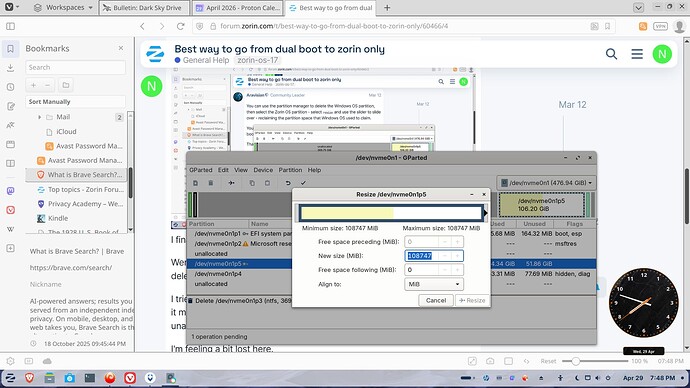Click the forum search magnifier icon
The image size is (690, 388).
pos(611,54)
